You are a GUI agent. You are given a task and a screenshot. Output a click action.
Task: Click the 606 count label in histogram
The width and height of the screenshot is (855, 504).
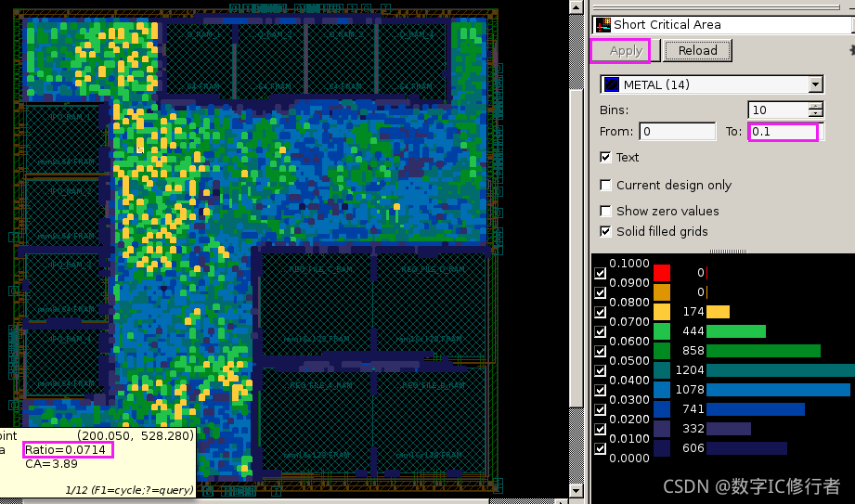click(x=693, y=447)
